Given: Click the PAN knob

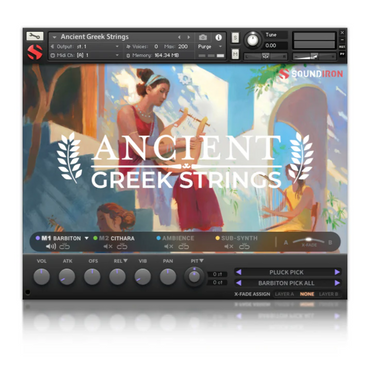Looking at the screenshot, I should 168,277.
